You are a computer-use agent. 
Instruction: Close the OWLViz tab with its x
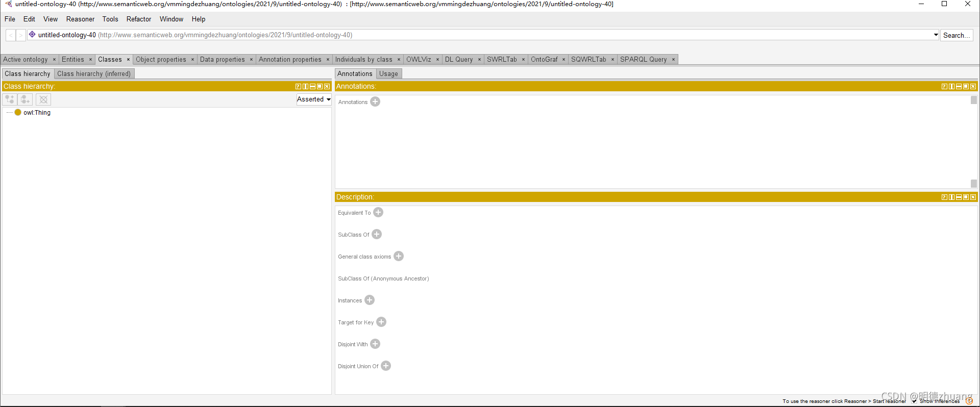[437, 60]
